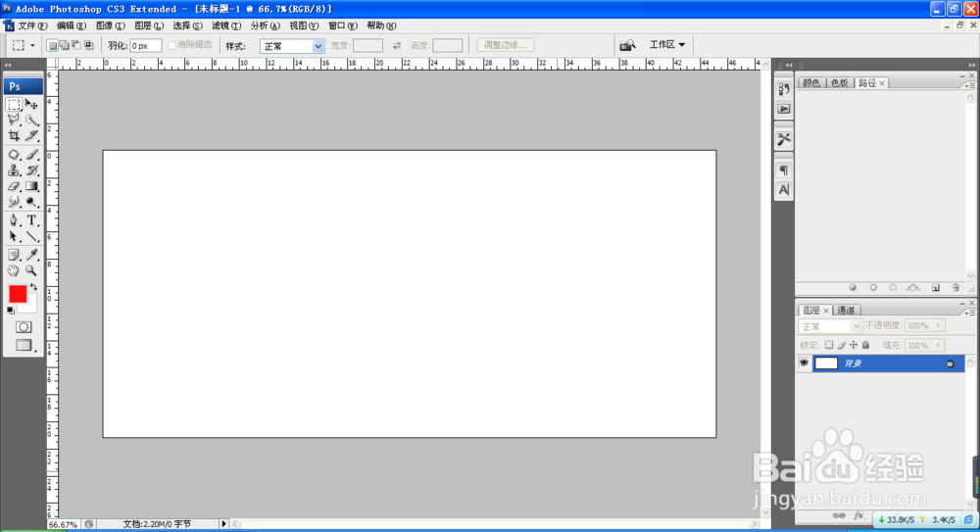Open status bar info arrow

coord(223,524)
